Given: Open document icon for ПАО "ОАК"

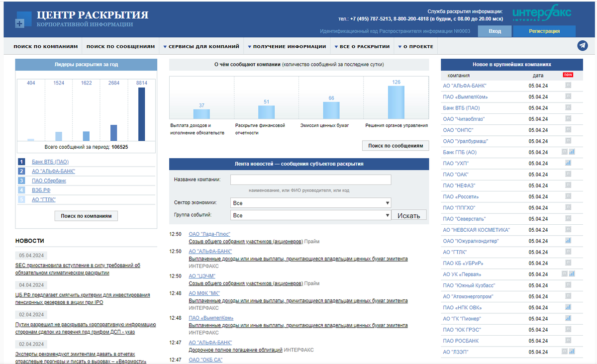Looking at the screenshot, I should point(568,174).
